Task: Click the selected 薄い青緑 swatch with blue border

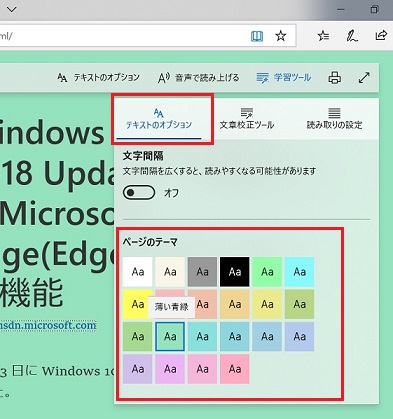Action: [170, 336]
